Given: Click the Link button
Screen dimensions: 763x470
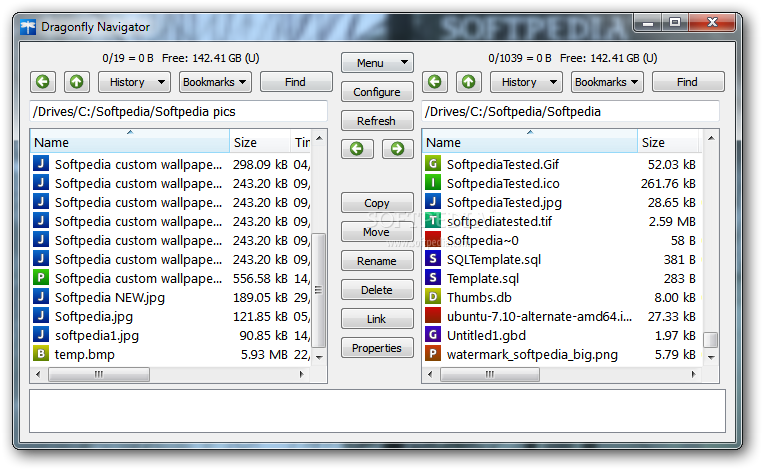Looking at the screenshot, I should coord(377,319).
